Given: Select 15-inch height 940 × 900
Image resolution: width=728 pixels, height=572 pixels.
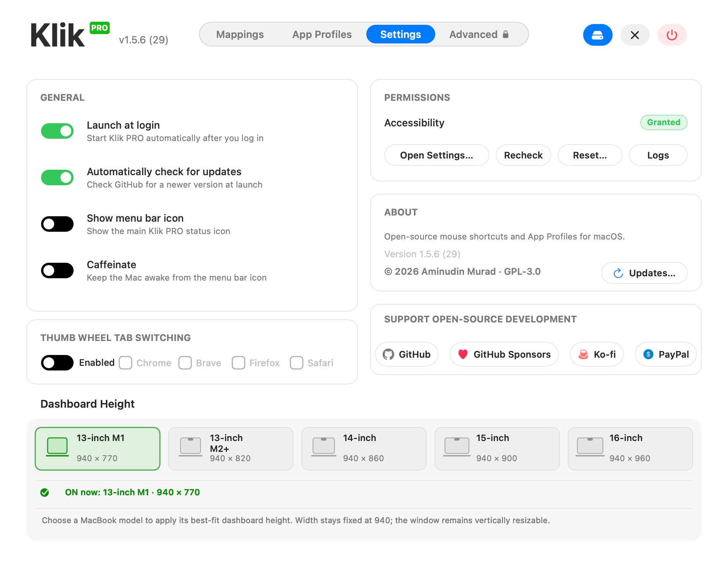Looking at the screenshot, I should click(497, 449).
